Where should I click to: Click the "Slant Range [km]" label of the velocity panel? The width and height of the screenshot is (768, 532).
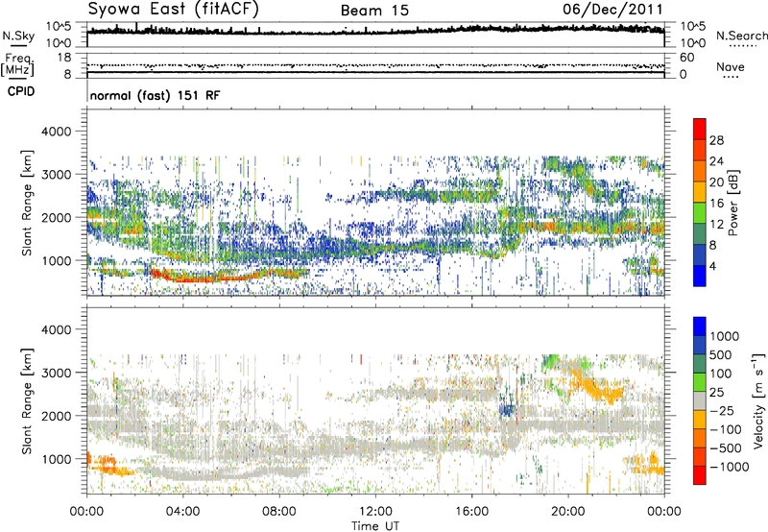(27, 400)
